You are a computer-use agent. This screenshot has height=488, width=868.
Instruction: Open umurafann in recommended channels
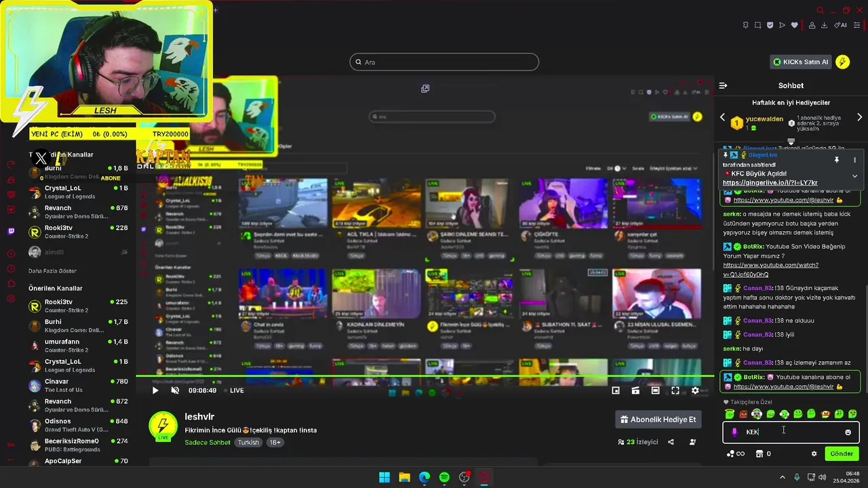[x=79, y=346]
